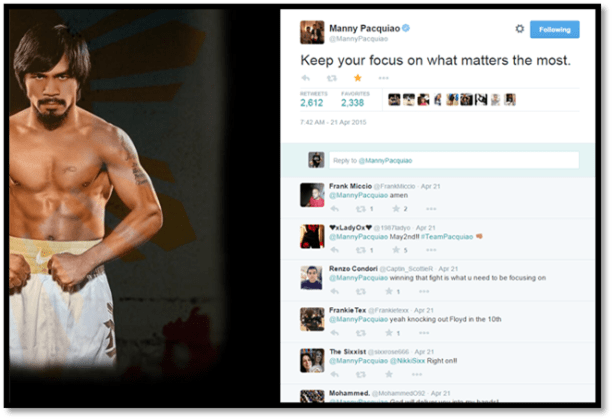The height and width of the screenshot is (420, 613).
Task: Open Manny Pacquiao's profile avatar
Action: point(312,32)
